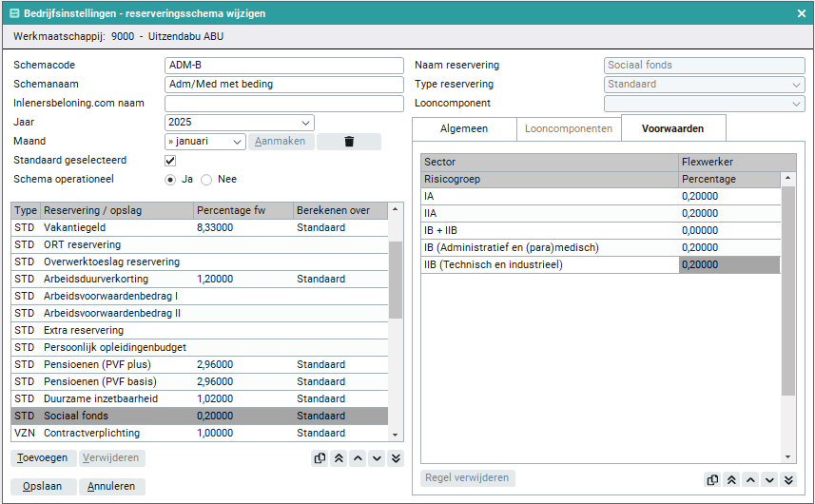Move reservering to bottom with double-down arrow
815x504 pixels.
point(396,458)
